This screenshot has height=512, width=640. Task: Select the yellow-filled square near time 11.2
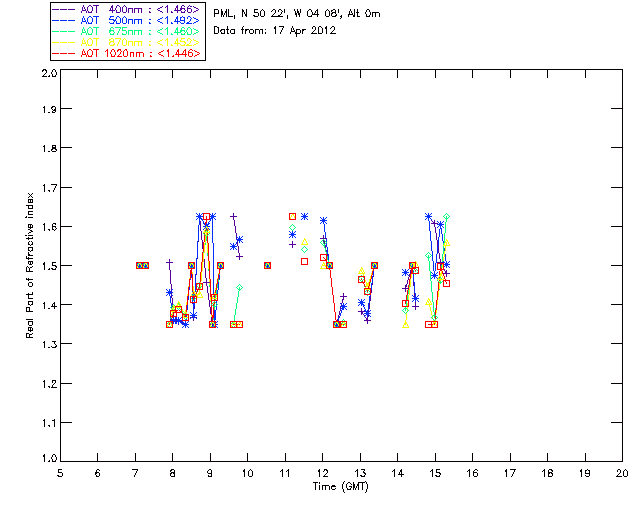pyautogui.click(x=292, y=216)
